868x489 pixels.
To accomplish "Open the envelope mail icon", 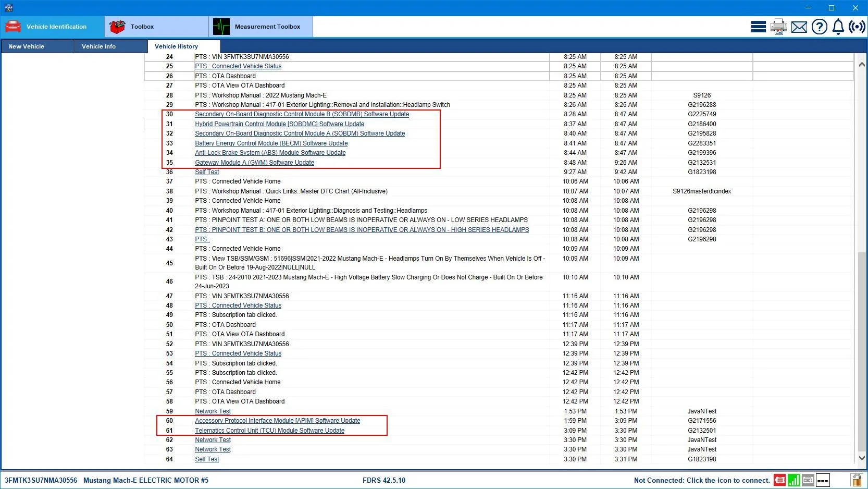I will coord(799,27).
